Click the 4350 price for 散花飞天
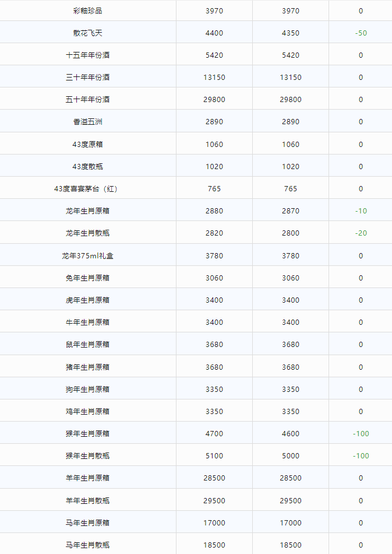 [291, 33]
